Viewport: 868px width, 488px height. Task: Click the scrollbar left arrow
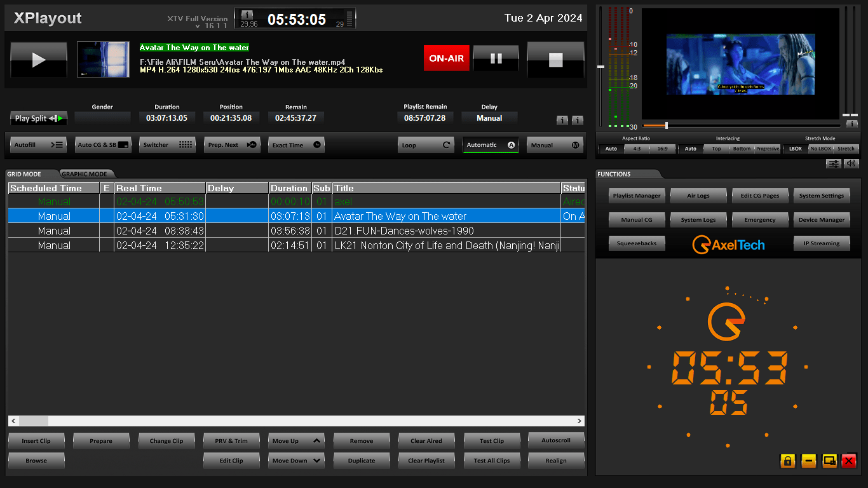(x=13, y=421)
